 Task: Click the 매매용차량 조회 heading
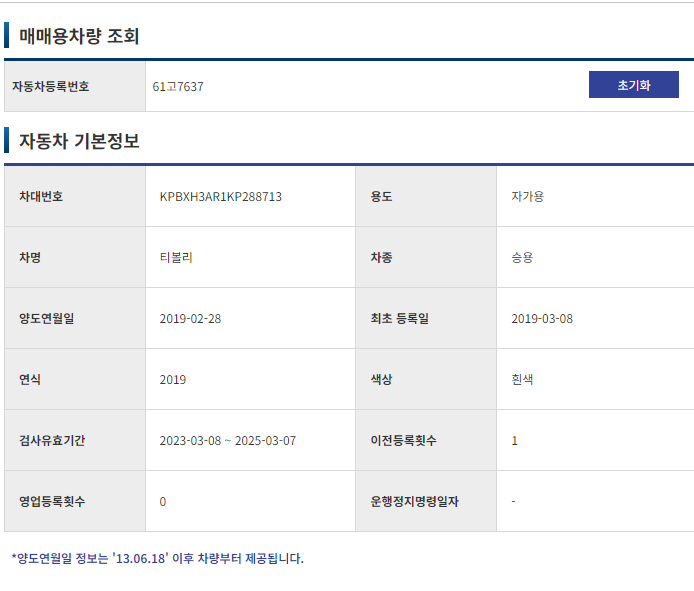79,35
